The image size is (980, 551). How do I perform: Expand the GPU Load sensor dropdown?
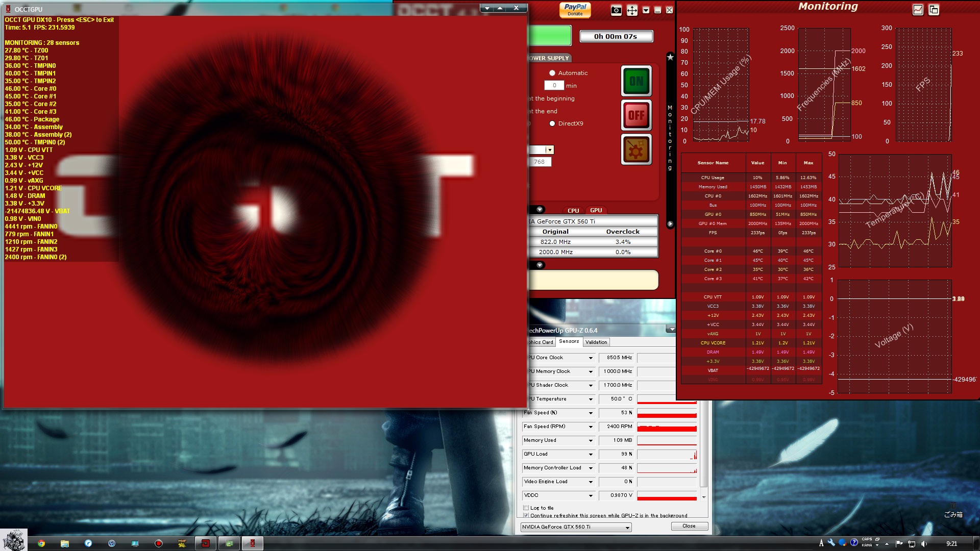(591, 455)
